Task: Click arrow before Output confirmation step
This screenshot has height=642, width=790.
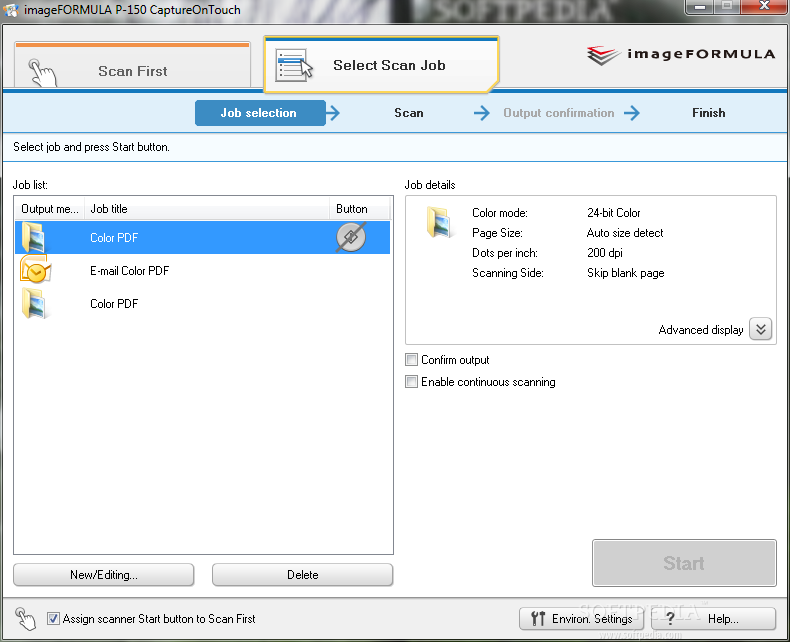Action: point(482,113)
